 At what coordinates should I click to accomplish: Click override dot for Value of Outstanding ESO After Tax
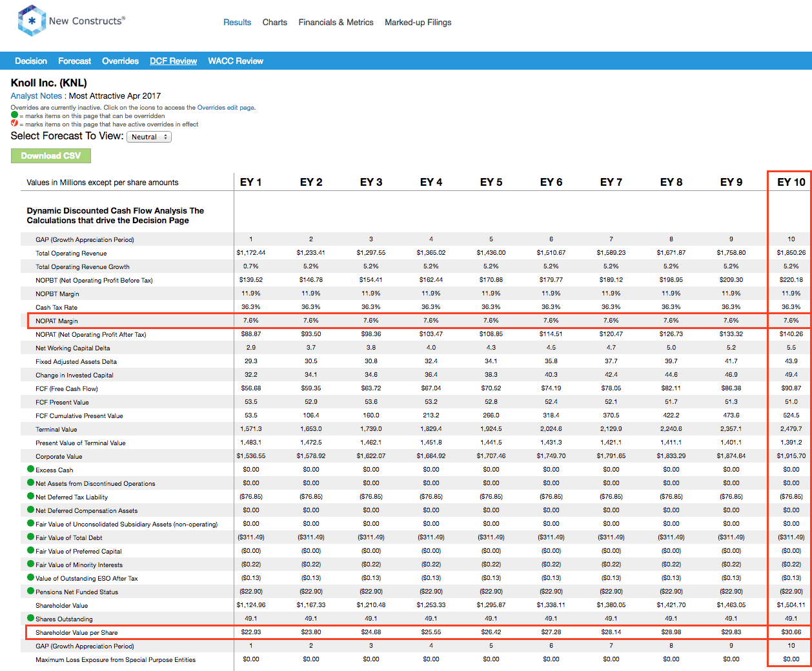coord(30,577)
